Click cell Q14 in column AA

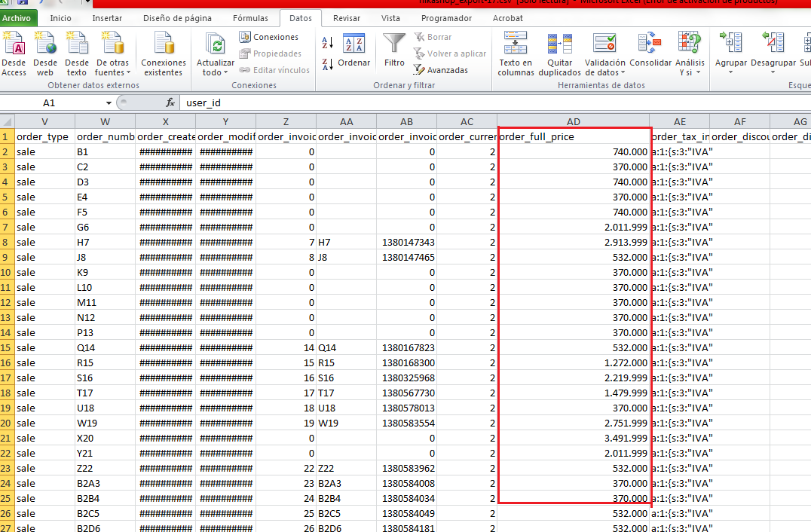tap(346, 348)
